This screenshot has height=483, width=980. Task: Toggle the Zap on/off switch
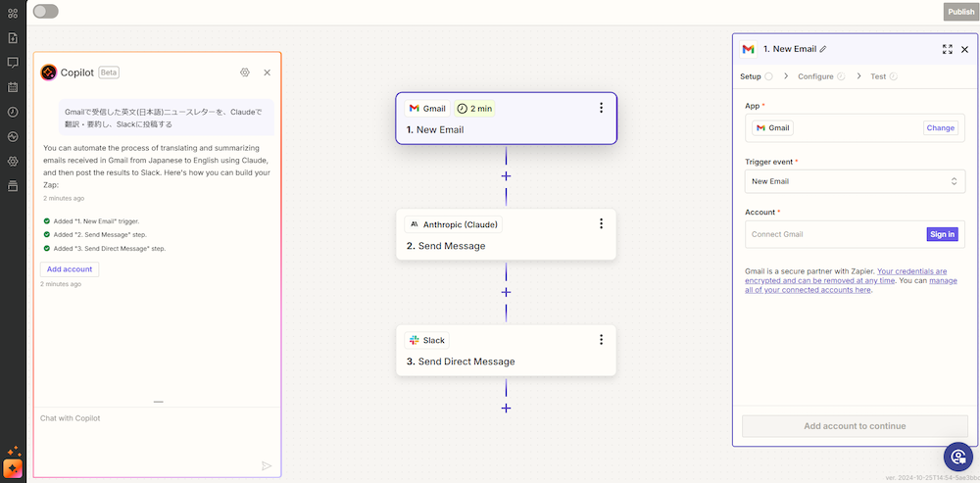coord(46,11)
